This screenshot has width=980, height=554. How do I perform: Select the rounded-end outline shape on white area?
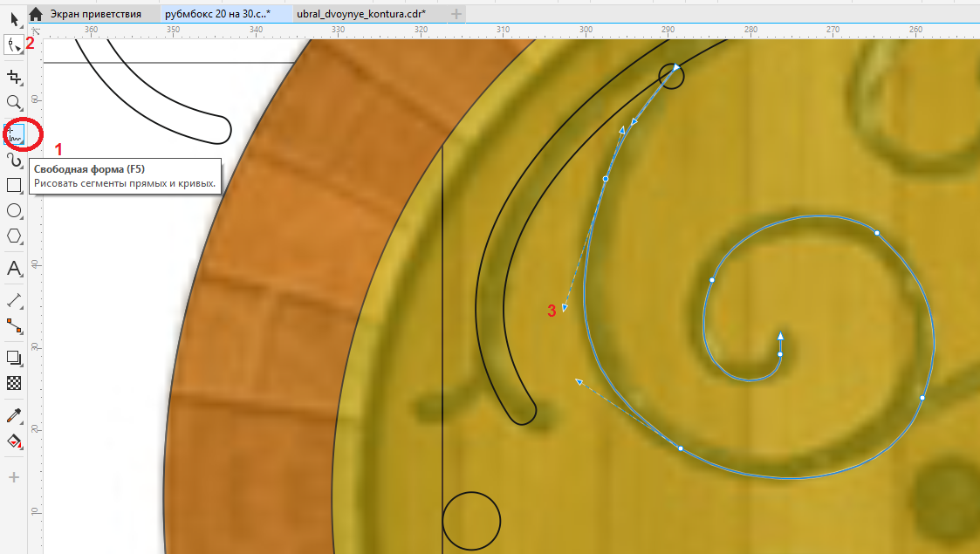click(153, 92)
